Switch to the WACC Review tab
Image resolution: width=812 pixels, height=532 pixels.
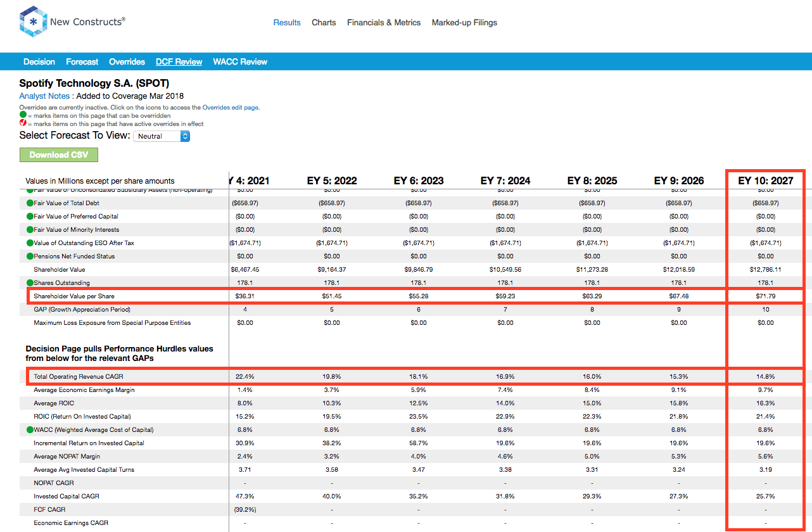(240, 61)
